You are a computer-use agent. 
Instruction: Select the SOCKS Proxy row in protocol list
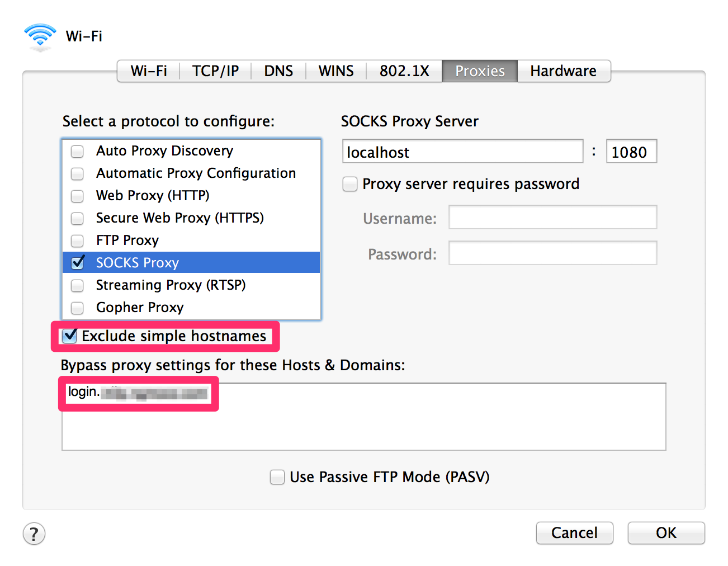tap(168, 262)
